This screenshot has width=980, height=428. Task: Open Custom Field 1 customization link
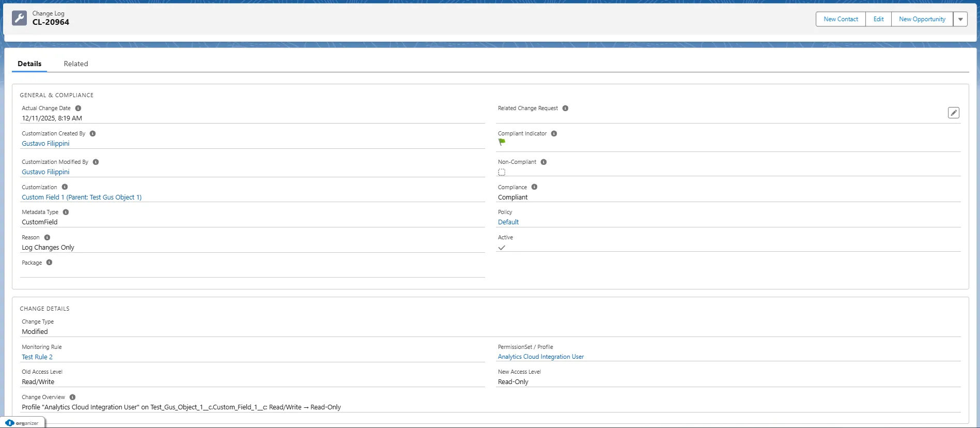(x=82, y=197)
